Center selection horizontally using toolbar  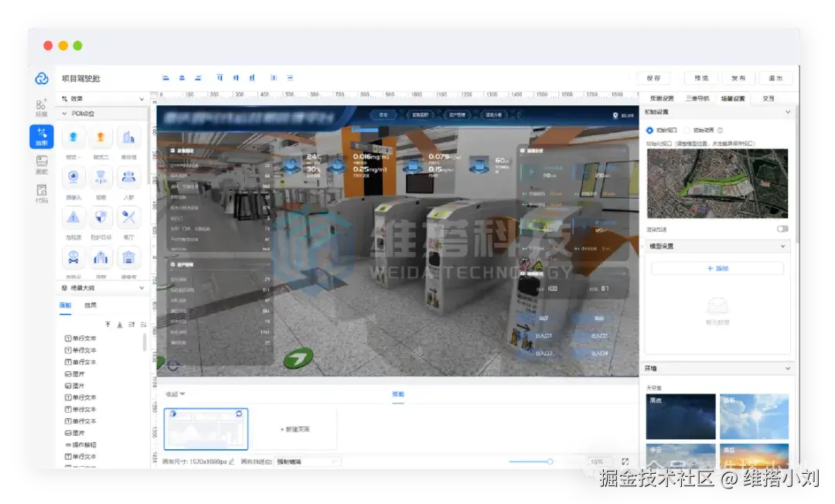click(x=182, y=78)
